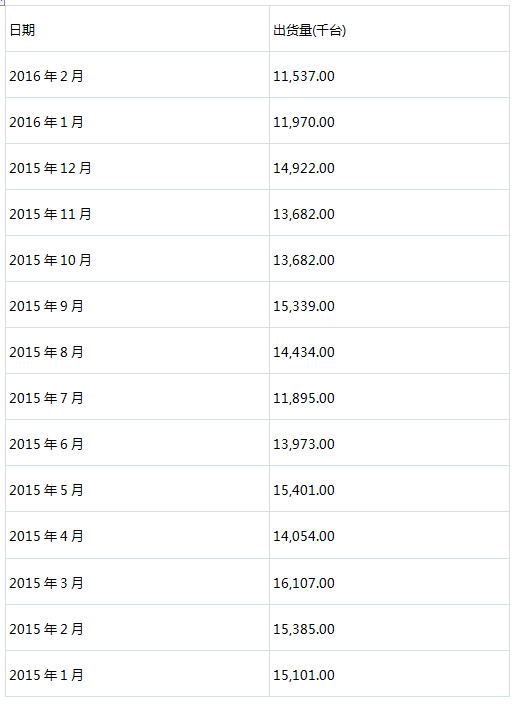This screenshot has width=514, height=708.
Task: Click the 11,895.00 value cell
Action: pos(389,397)
